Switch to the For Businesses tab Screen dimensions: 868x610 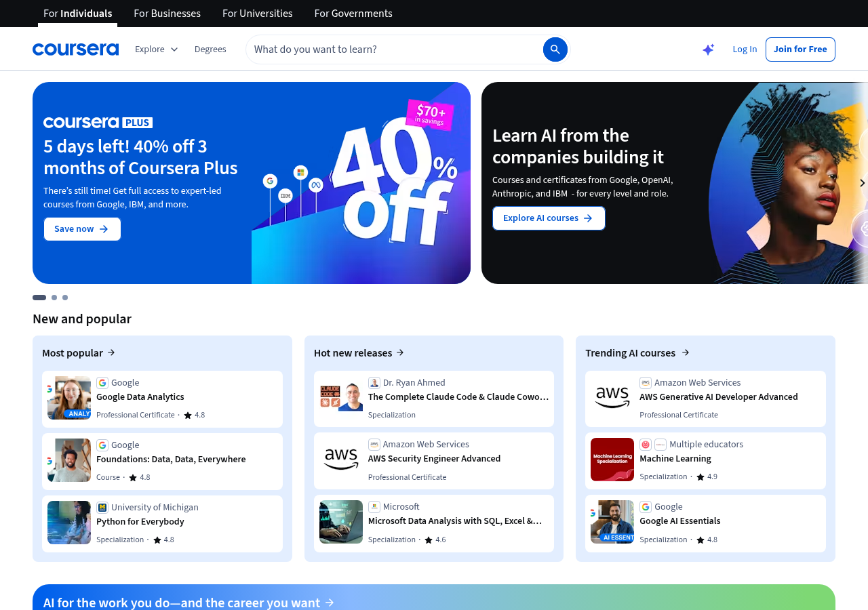[x=167, y=14]
